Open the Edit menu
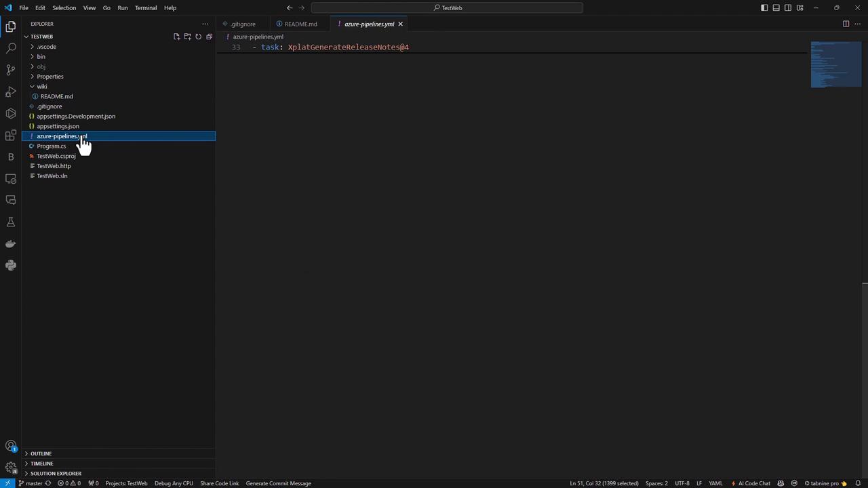 (40, 8)
